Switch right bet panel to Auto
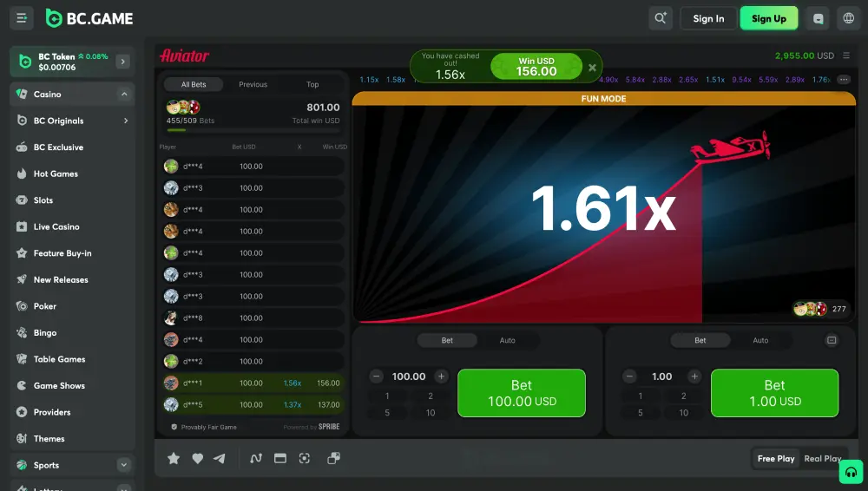The image size is (868, 491). 760,340
